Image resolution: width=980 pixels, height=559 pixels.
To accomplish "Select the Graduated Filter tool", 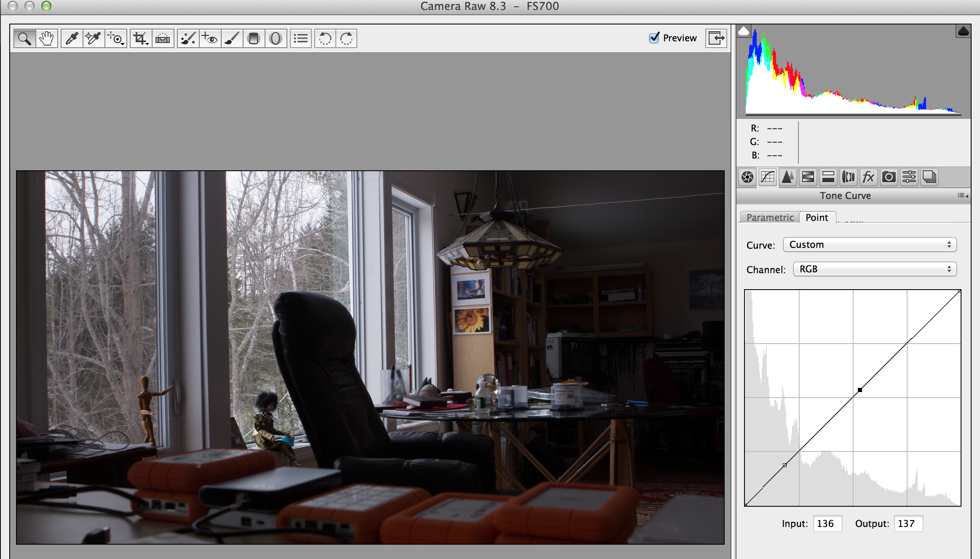I will pyautogui.click(x=254, y=39).
